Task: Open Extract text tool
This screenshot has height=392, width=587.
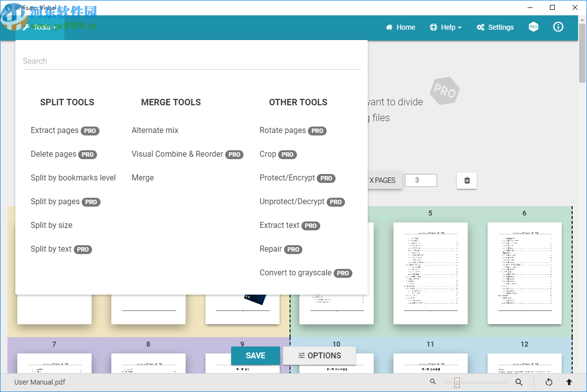Action: [290, 225]
